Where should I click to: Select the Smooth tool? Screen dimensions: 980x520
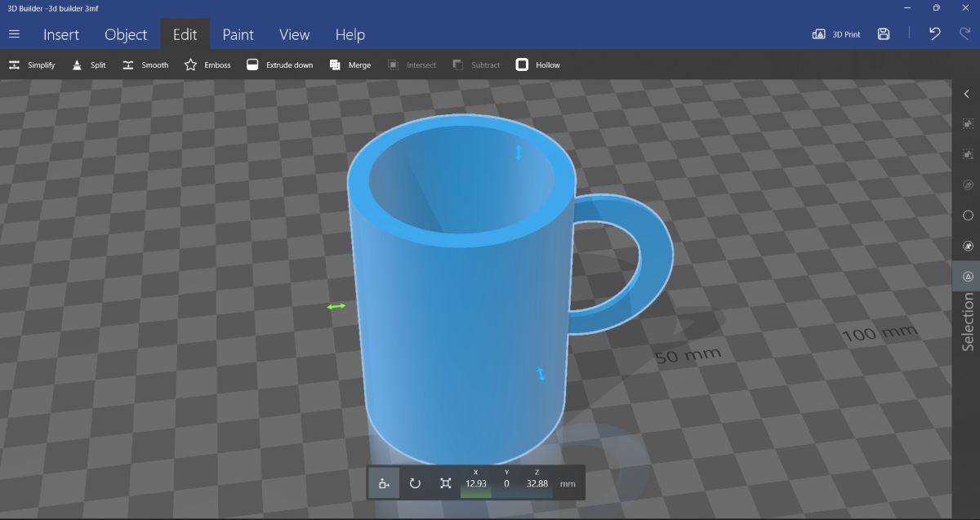coord(145,64)
